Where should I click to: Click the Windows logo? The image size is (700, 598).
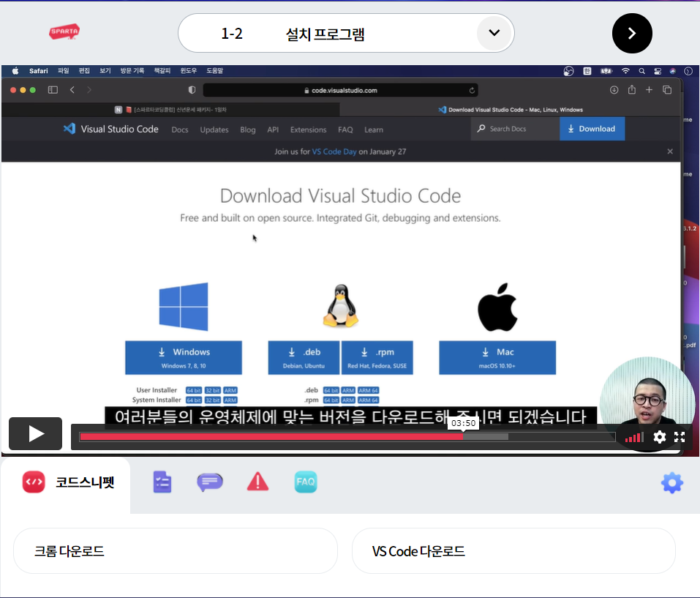(184, 307)
